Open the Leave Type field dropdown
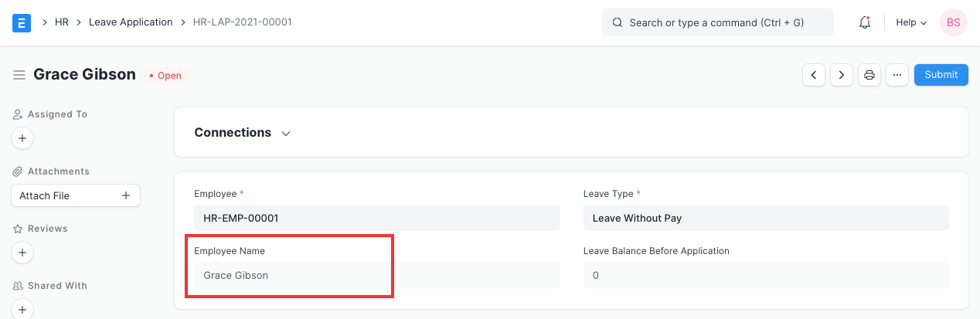The width and height of the screenshot is (980, 319). [x=765, y=218]
